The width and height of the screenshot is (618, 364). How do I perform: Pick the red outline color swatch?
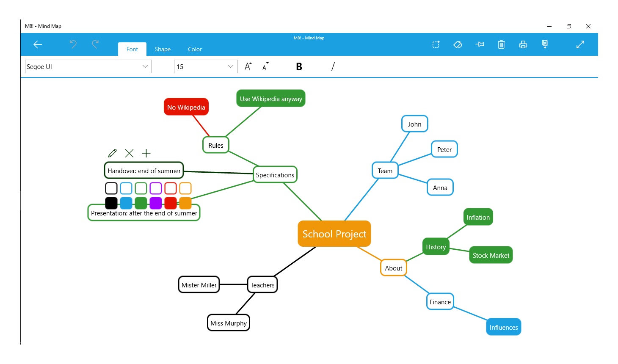[171, 188]
